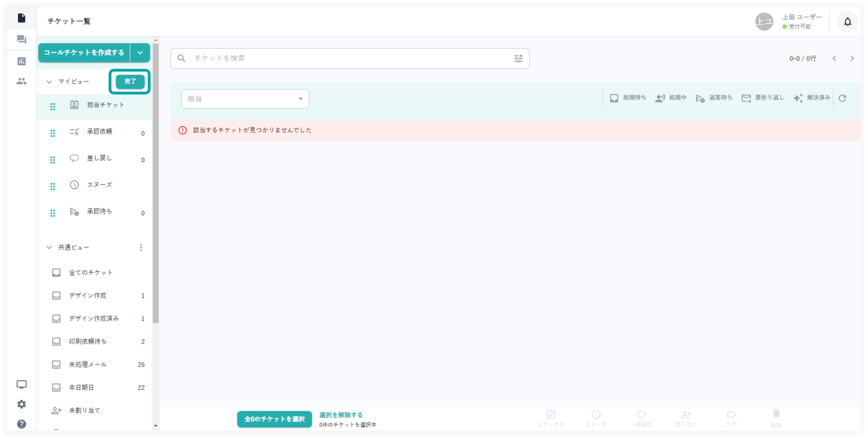Click the ticket search field
The width and height of the screenshot is (868, 438).
pos(347,59)
